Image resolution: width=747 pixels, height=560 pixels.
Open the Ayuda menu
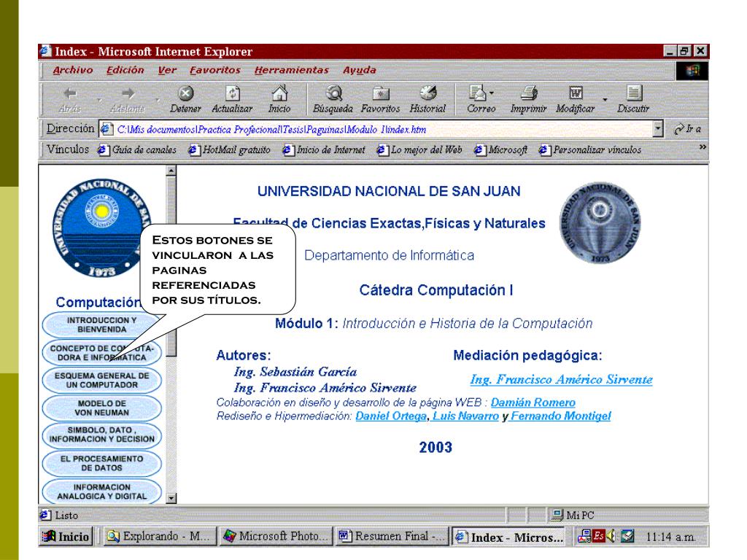359,70
